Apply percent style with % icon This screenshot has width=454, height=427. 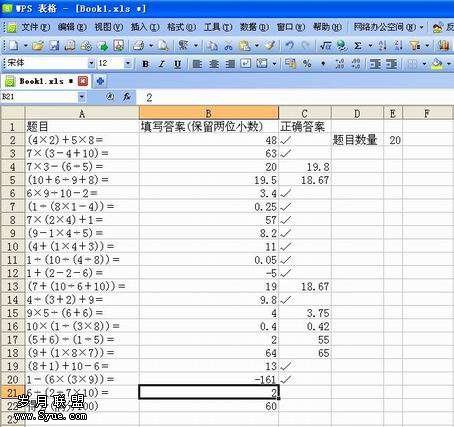(307, 64)
